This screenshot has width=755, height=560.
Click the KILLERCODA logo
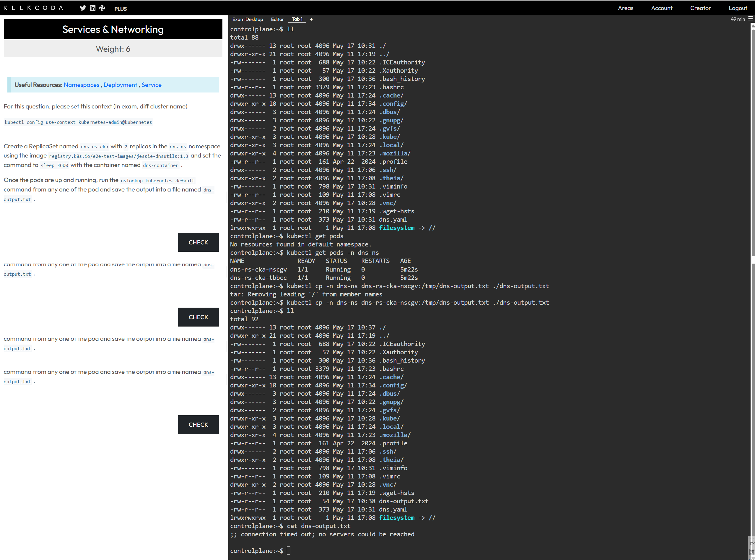point(33,8)
